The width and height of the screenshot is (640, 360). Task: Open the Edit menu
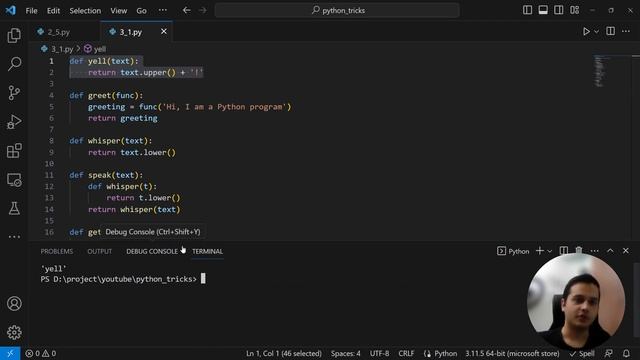coord(53,11)
